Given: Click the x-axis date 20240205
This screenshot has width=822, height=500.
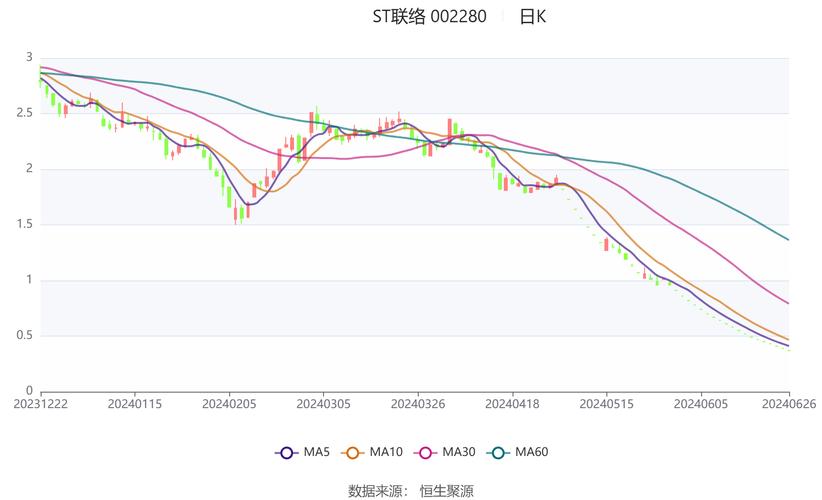Looking at the screenshot, I should pyautogui.click(x=229, y=404).
